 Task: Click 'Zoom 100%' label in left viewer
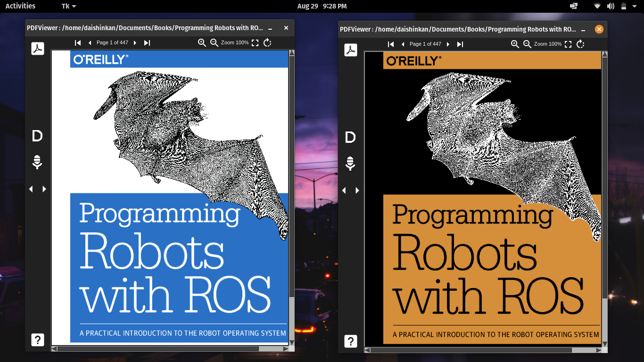(235, 42)
